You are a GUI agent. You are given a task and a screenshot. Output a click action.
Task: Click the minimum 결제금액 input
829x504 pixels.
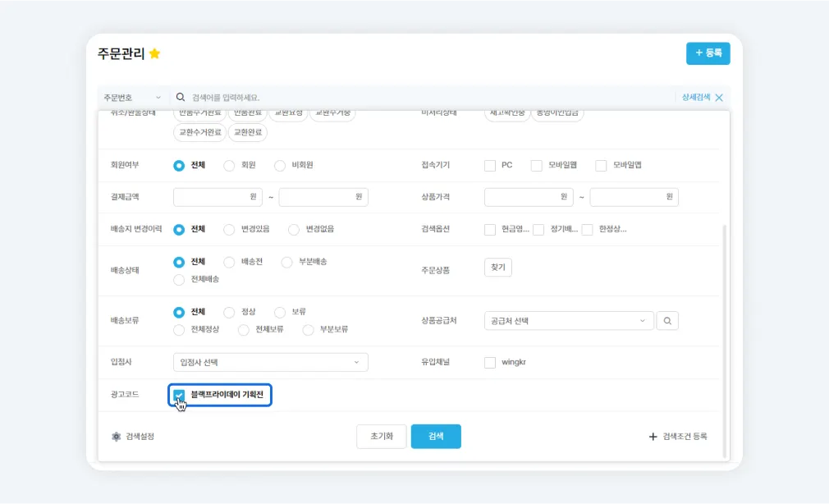(x=218, y=197)
